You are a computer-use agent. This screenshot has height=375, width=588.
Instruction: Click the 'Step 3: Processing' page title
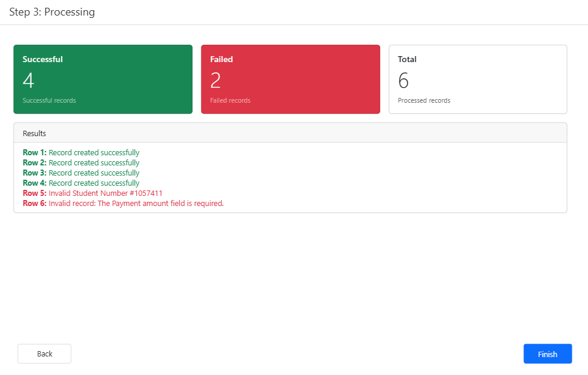[52, 12]
